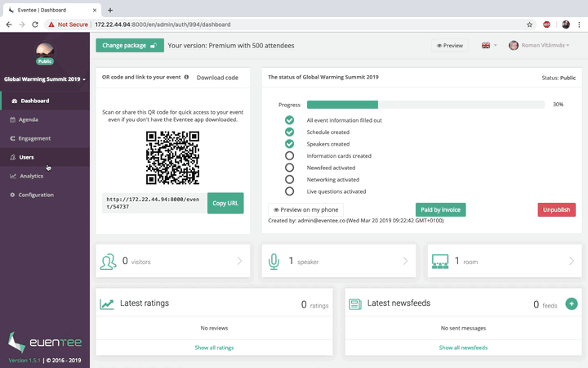Click Download code link
The width and height of the screenshot is (588, 368).
pyautogui.click(x=217, y=78)
